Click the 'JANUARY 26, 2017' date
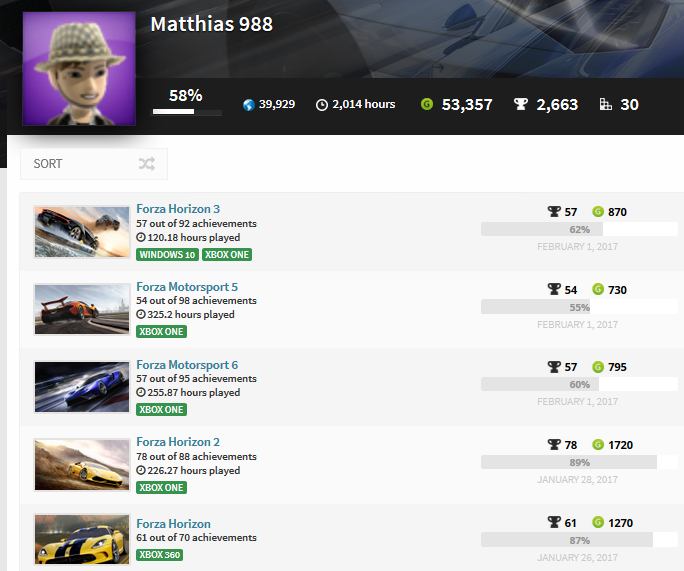684x571 pixels. (x=578, y=557)
